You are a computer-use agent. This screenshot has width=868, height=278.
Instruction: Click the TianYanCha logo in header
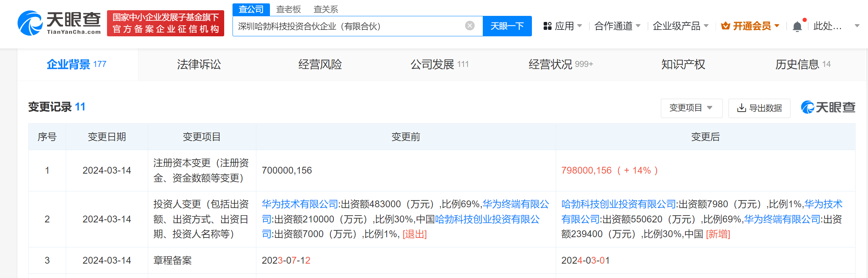pos(59,23)
